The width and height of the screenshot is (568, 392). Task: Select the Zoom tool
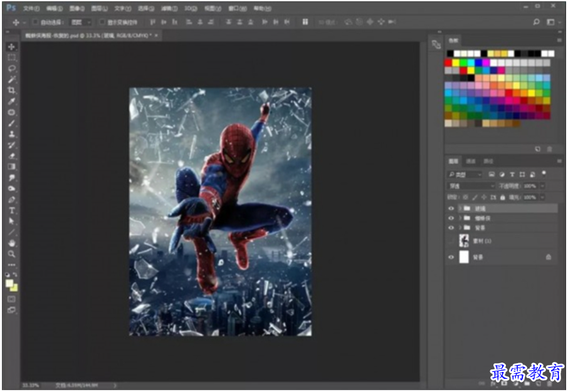(11, 254)
